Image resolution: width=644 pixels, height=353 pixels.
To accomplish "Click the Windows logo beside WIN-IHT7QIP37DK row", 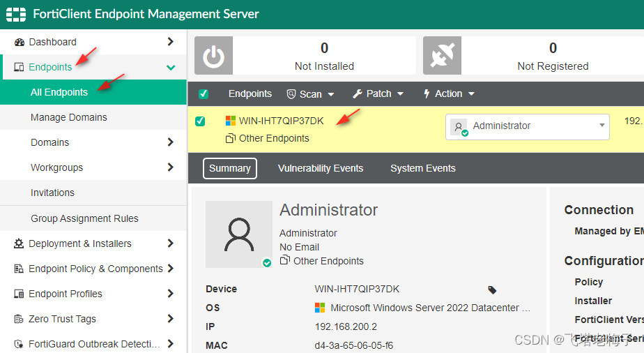I will (x=231, y=121).
